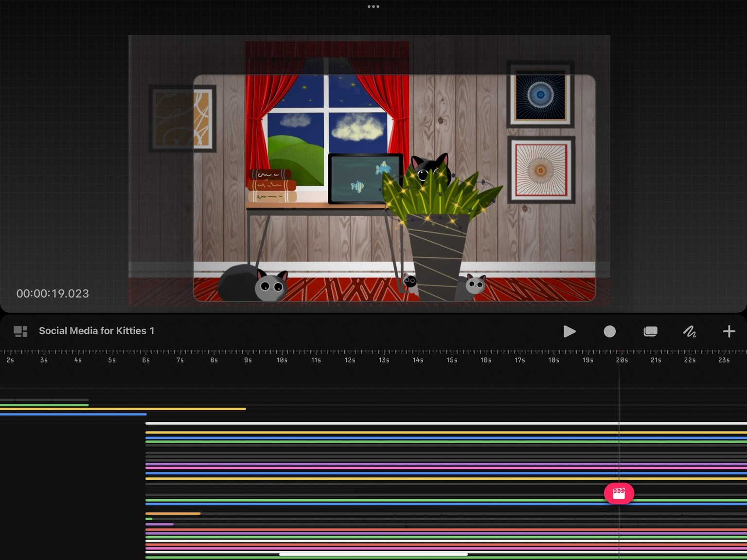This screenshot has height=560, width=747.
Task: Open the Flipbook stacked-frames icon
Action: tap(650, 331)
